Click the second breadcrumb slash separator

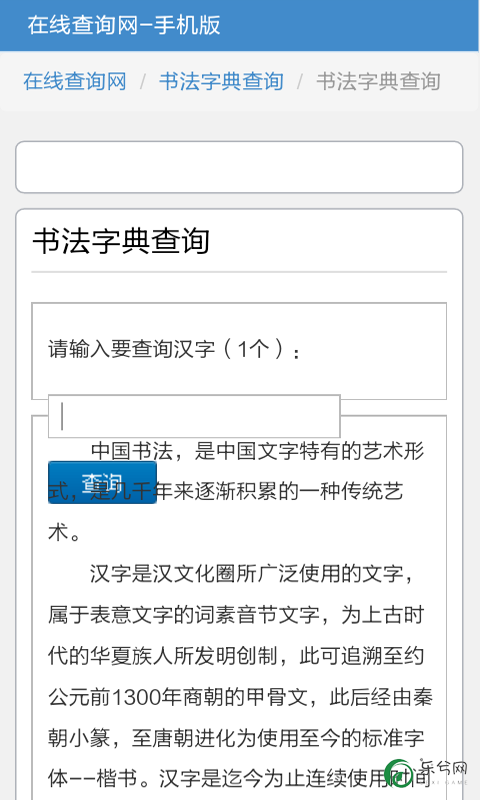pos(300,82)
